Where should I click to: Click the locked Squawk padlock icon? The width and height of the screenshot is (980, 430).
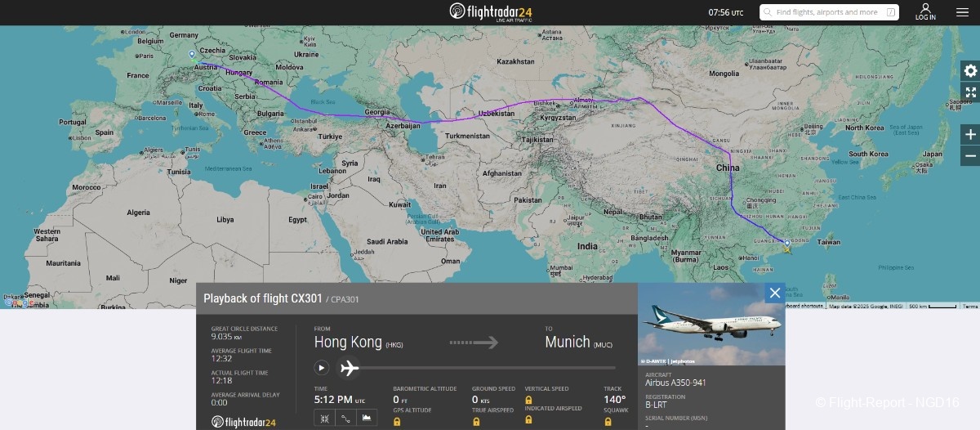pyautogui.click(x=608, y=421)
